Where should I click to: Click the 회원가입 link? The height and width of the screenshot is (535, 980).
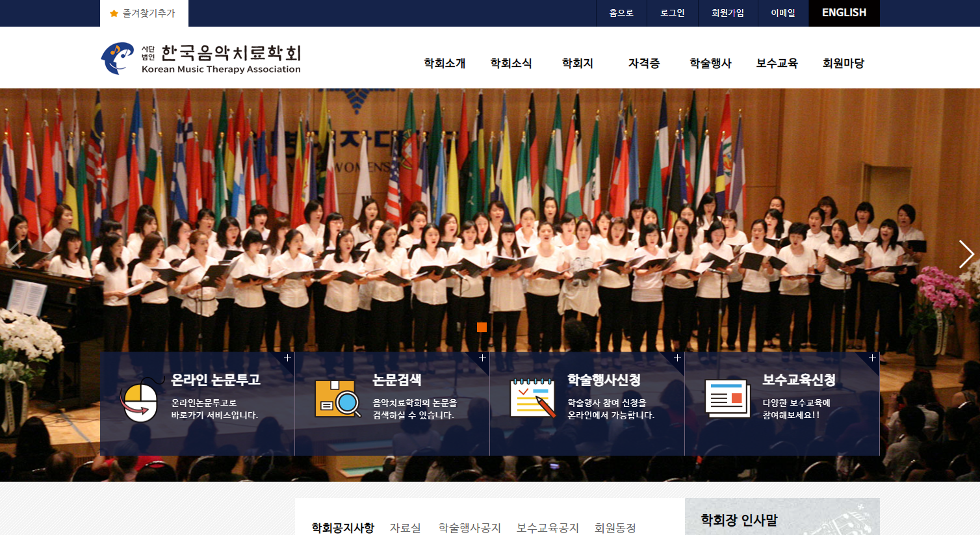pos(728,13)
